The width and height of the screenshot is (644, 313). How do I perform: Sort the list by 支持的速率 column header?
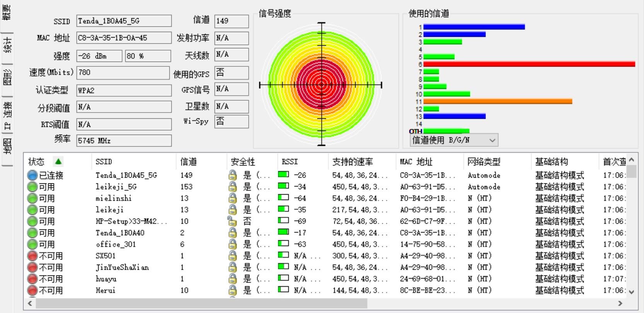(x=362, y=162)
